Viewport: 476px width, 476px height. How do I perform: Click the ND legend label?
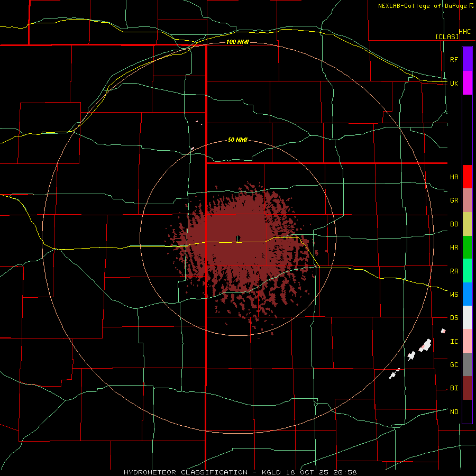point(454,412)
